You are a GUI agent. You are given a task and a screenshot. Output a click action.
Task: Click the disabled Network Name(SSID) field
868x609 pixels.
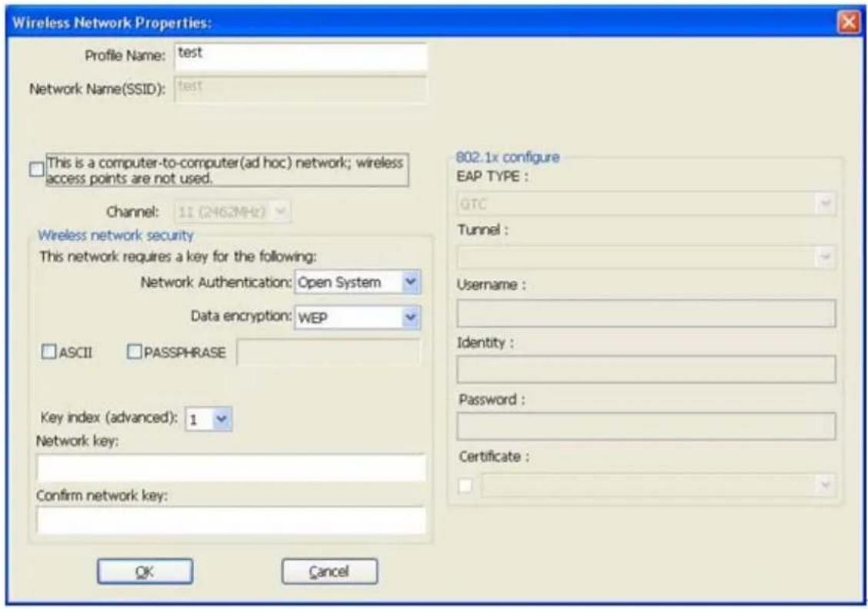[301, 88]
